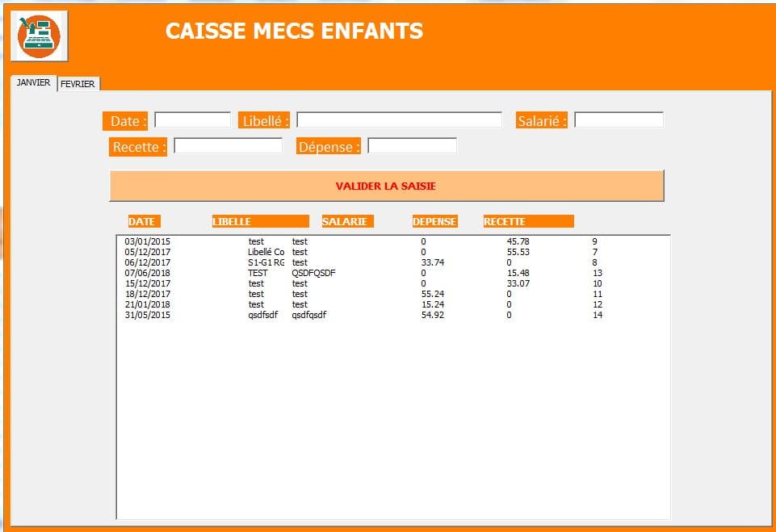Click the 54.92 expense value
The width and height of the screenshot is (776, 532).
tap(433, 315)
